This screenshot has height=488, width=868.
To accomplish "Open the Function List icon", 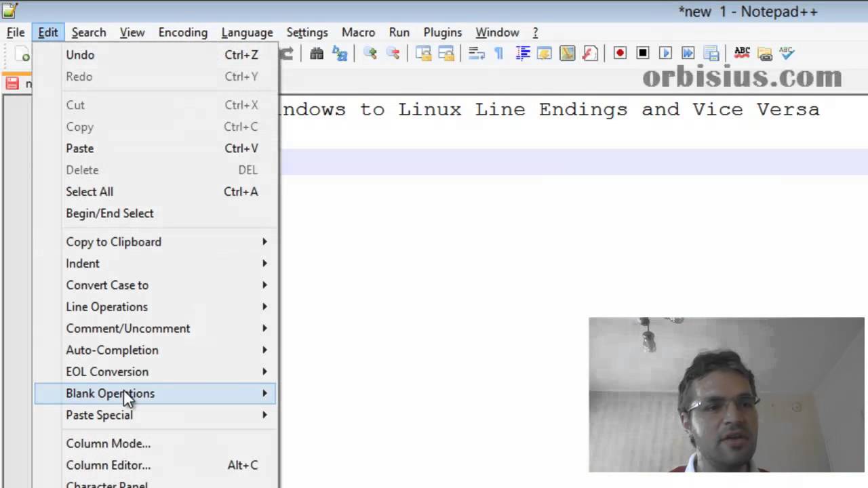I will [x=590, y=54].
